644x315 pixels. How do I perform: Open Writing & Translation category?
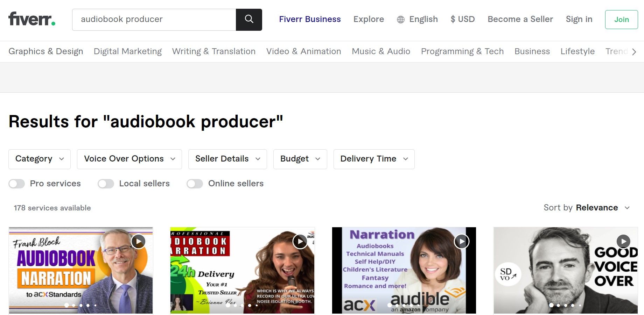(x=214, y=51)
